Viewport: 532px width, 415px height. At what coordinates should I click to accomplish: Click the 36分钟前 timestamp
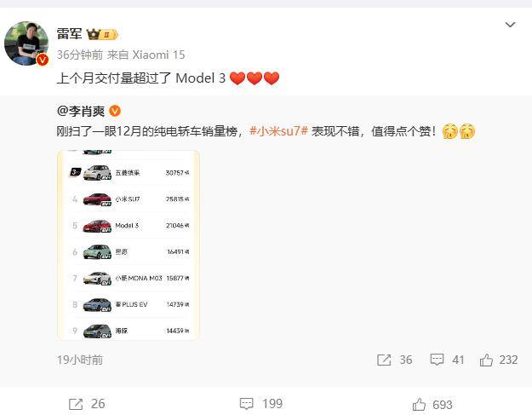coord(80,55)
